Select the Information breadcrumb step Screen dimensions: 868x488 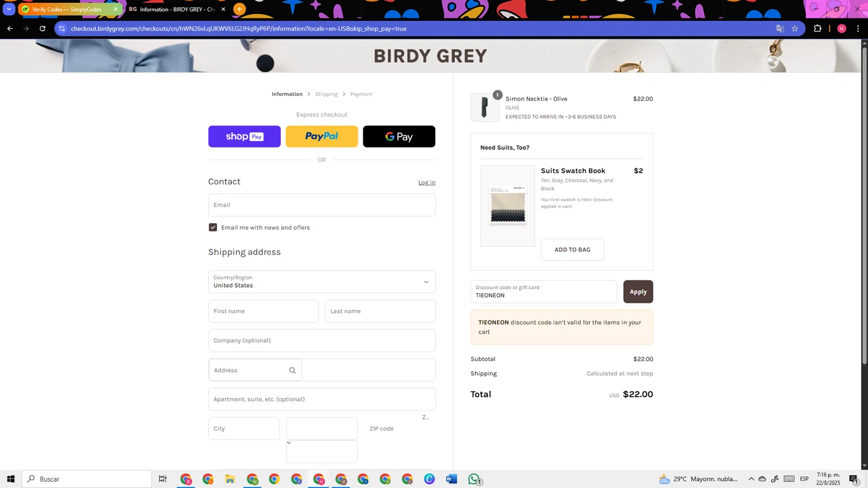point(287,94)
